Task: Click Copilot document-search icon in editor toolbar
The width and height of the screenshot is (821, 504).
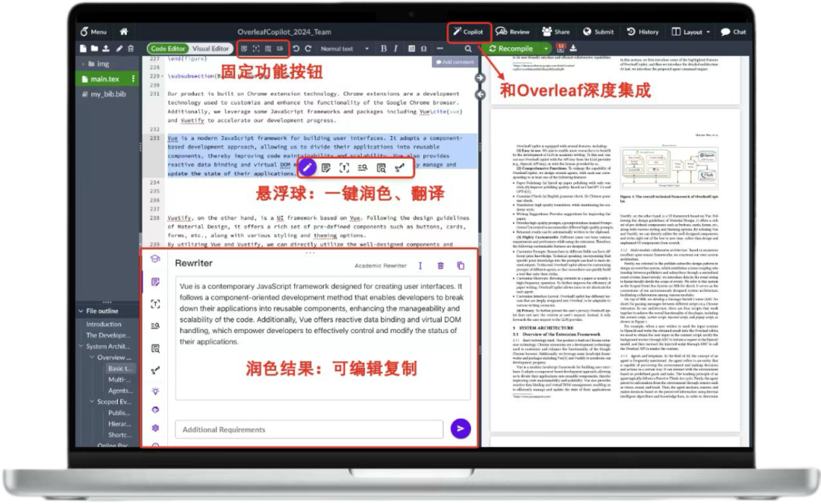Action: 268,49
